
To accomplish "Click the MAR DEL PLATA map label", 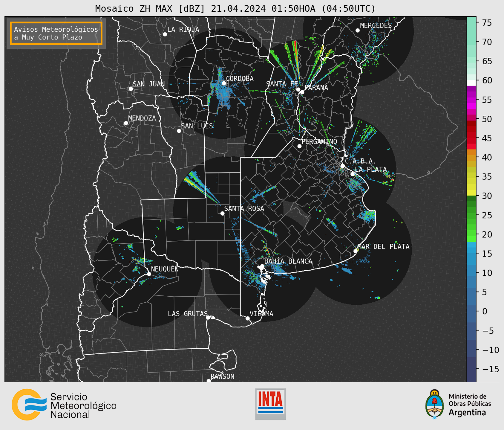I will click(x=383, y=247).
